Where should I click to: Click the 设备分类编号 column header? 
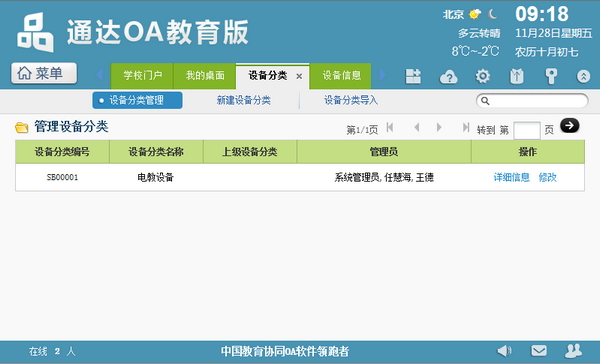[x=62, y=152]
